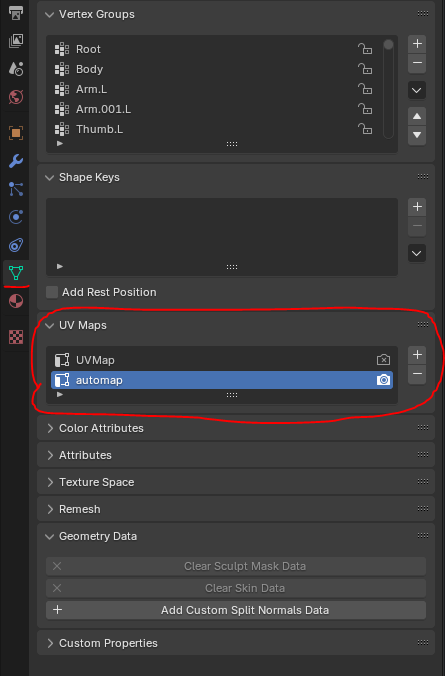The width and height of the screenshot is (445, 676).
Task: Open the Material properties tab
Action: pyautogui.click(x=16, y=301)
